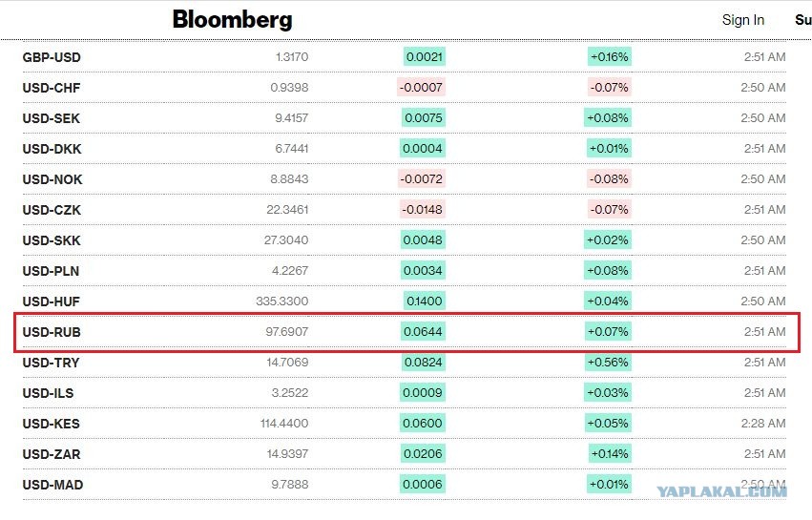Open the USD-SEK currency pair
The width and height of the screenshot is (812, 520).
point(52,118)
